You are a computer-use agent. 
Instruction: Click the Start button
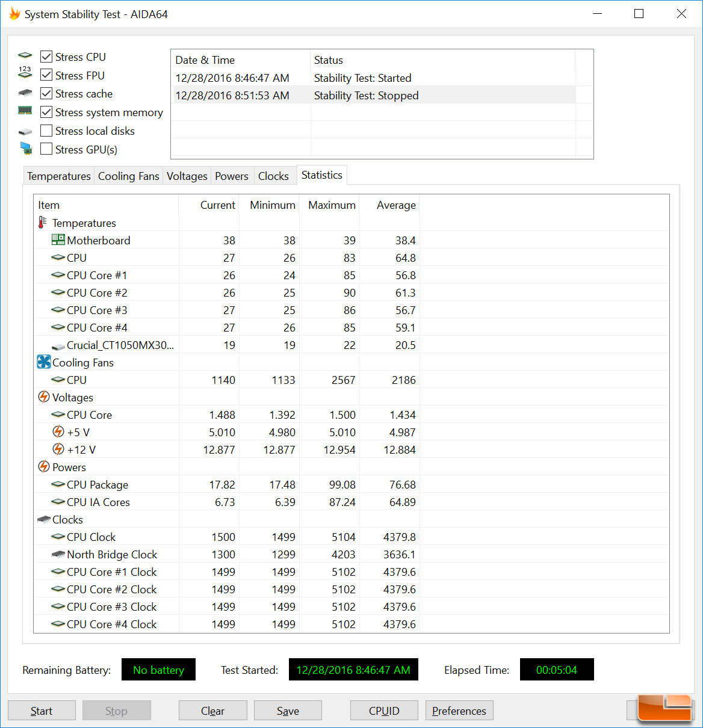pyautogui.click(x=42, y=711)
